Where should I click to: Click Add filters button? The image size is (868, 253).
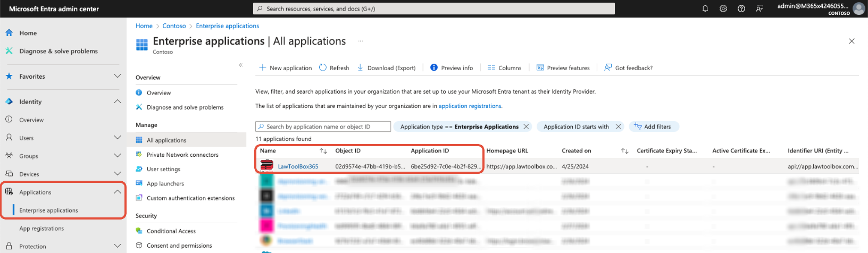[654, 126]
